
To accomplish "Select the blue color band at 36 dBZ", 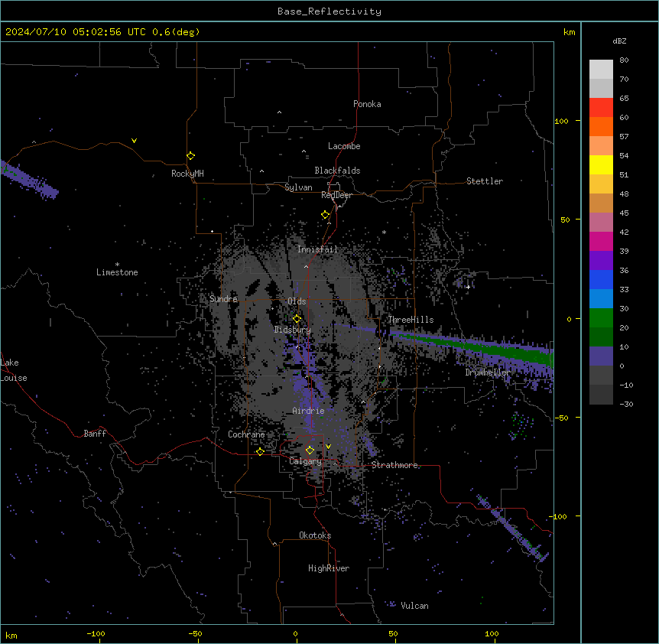I will tap(601, 279).
